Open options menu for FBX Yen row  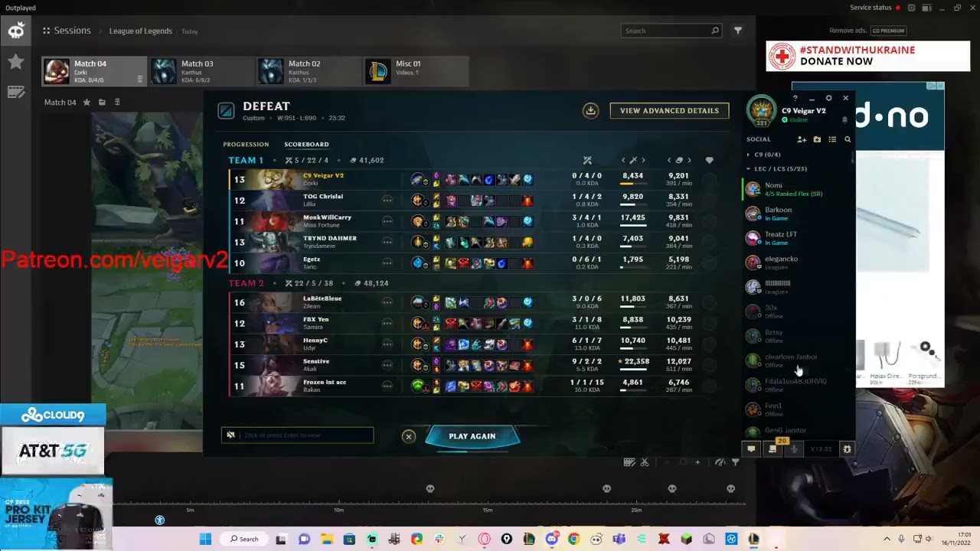[x=387, y=323]
